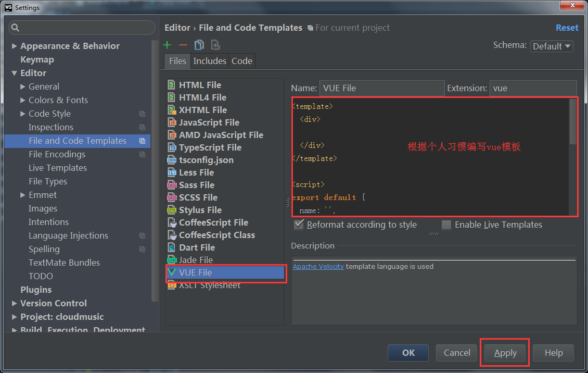
Task: Select Intentions in the settings tree
Action: tap(48, 222)
